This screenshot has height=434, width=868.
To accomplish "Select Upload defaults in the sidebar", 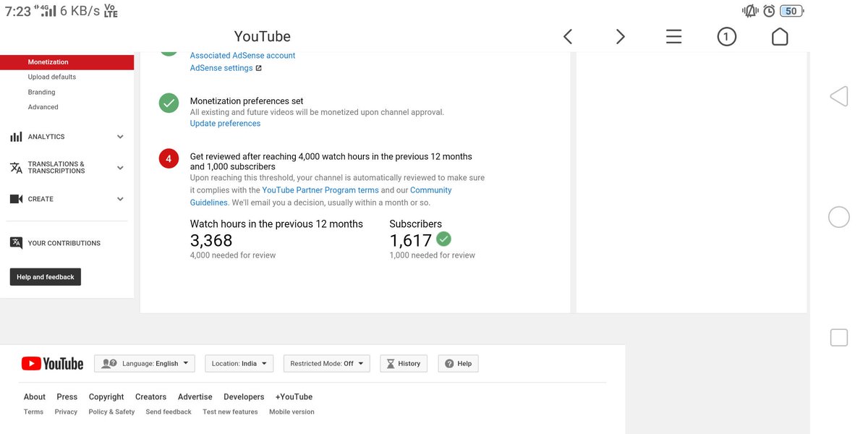I will point(52,77).
